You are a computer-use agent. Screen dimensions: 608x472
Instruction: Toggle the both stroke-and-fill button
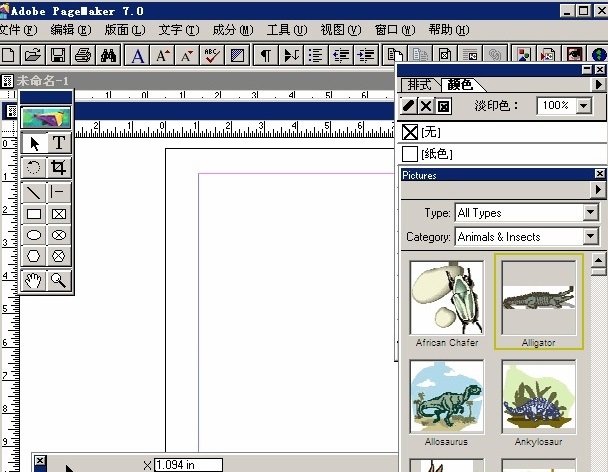[445, 106]
